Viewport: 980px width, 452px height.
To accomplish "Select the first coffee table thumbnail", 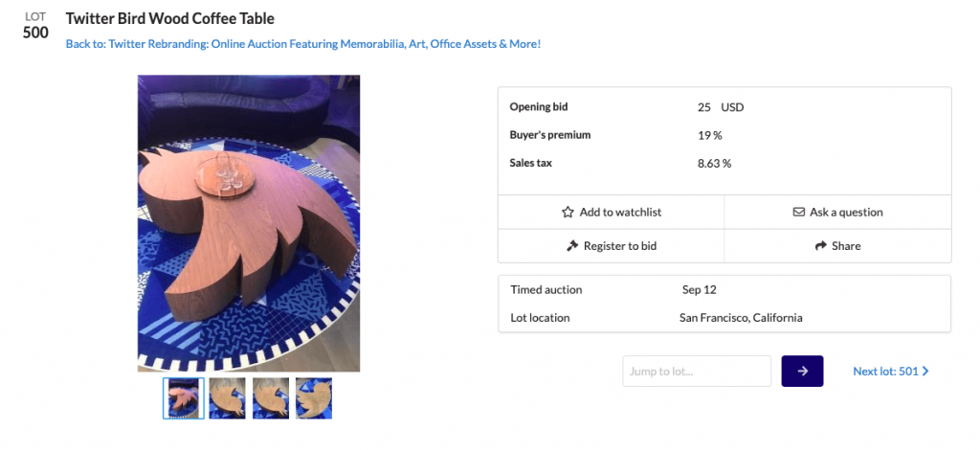I will (184, 398).
